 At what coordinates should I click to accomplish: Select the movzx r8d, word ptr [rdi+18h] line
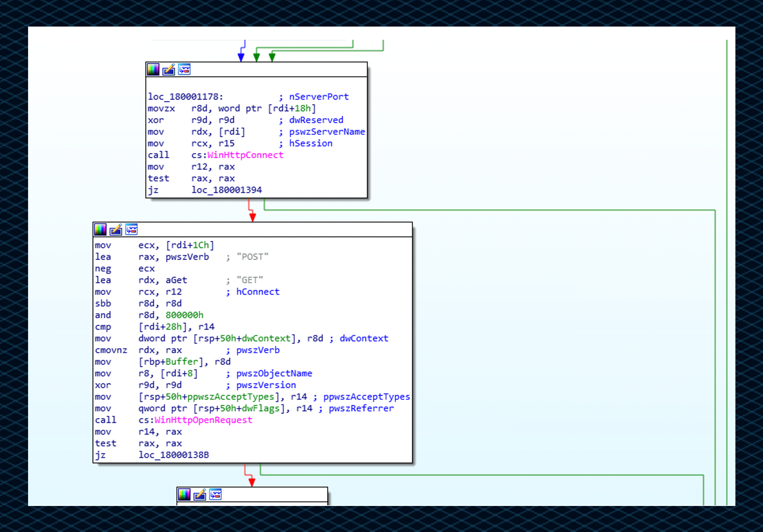[x=231, y=108]
